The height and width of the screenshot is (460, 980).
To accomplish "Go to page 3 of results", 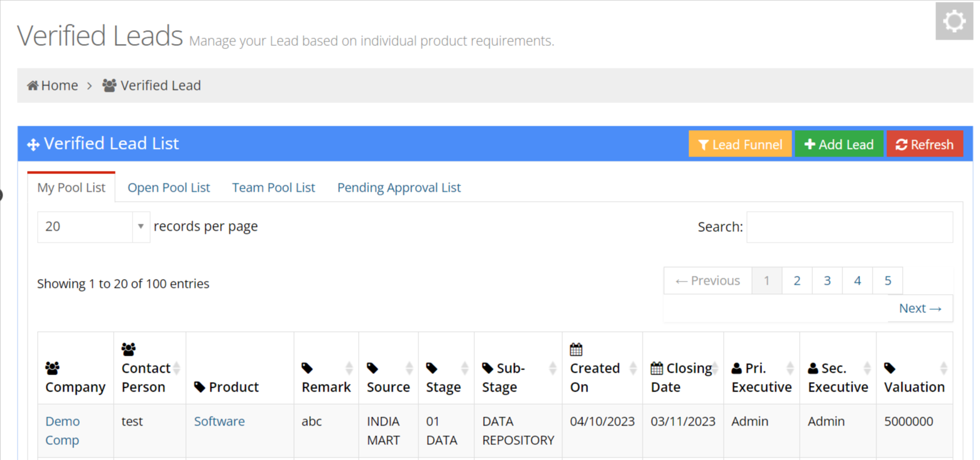I will pos(827,281).
